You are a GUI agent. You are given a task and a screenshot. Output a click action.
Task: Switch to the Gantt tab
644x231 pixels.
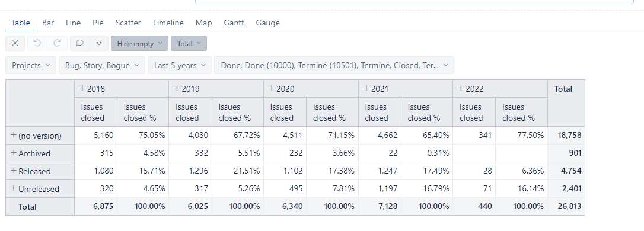[234, 23]
